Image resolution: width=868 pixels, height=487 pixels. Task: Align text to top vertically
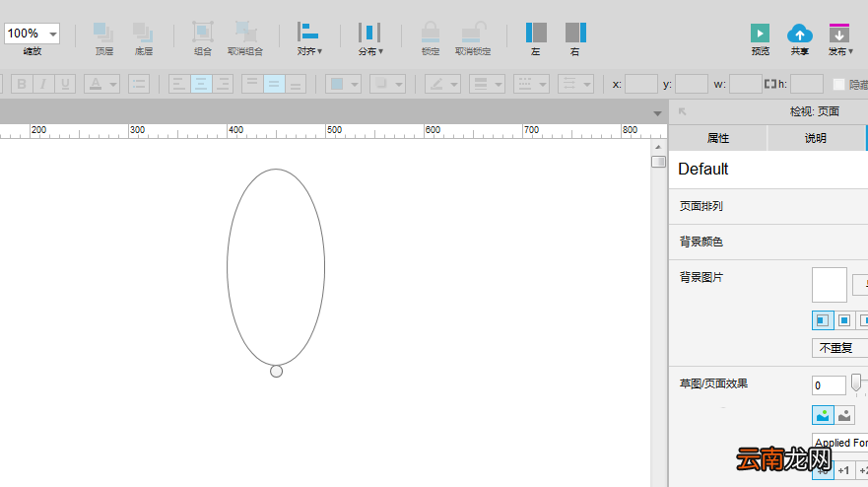(x=252, y=84)
